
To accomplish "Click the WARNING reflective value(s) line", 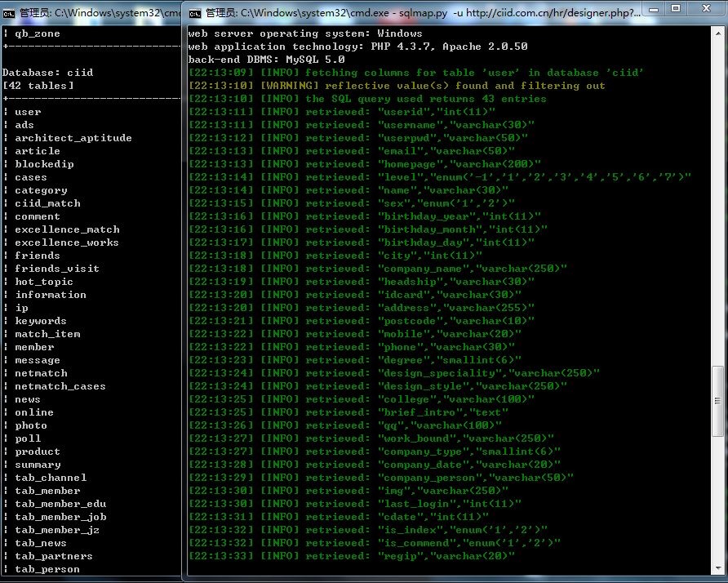I will (397, 86).
